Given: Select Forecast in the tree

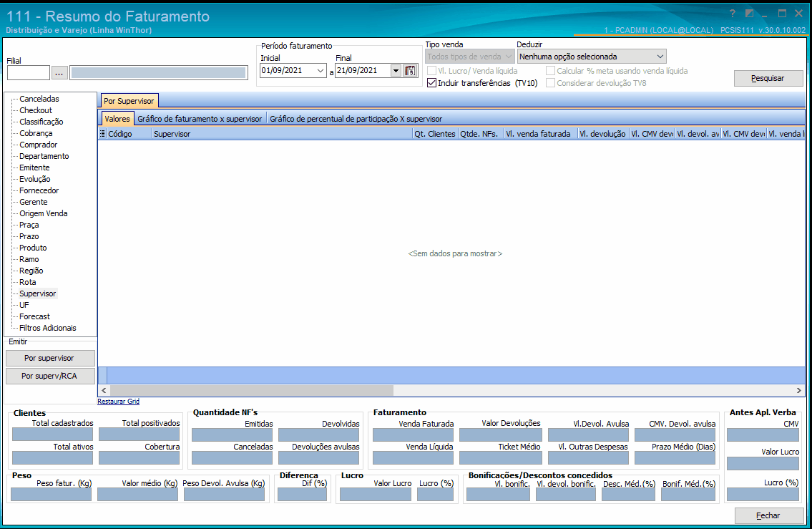Looking at the screenshot, I should coord(34,316).
